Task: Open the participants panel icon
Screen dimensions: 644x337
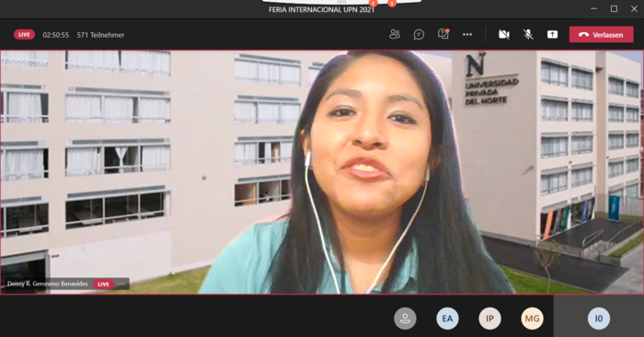Action: coord(395,34)
